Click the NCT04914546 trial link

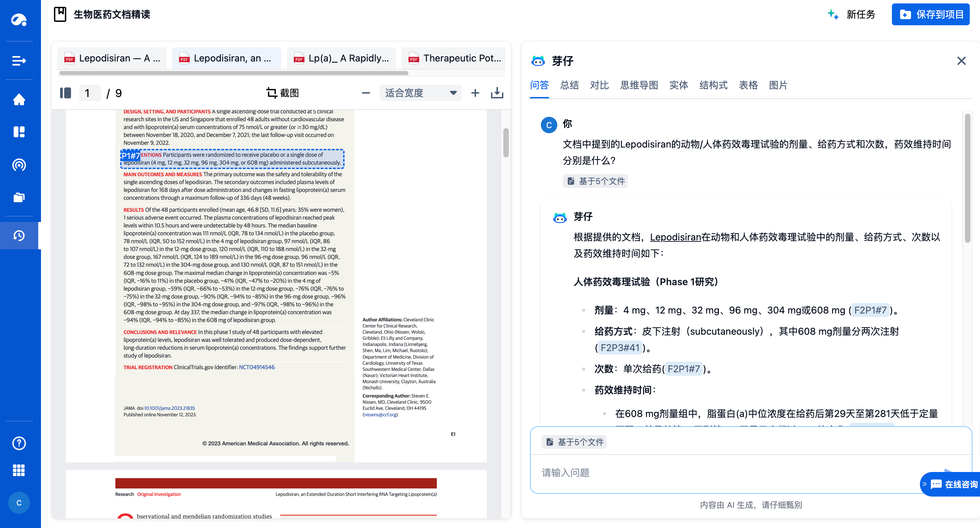(x=257, y=367)
